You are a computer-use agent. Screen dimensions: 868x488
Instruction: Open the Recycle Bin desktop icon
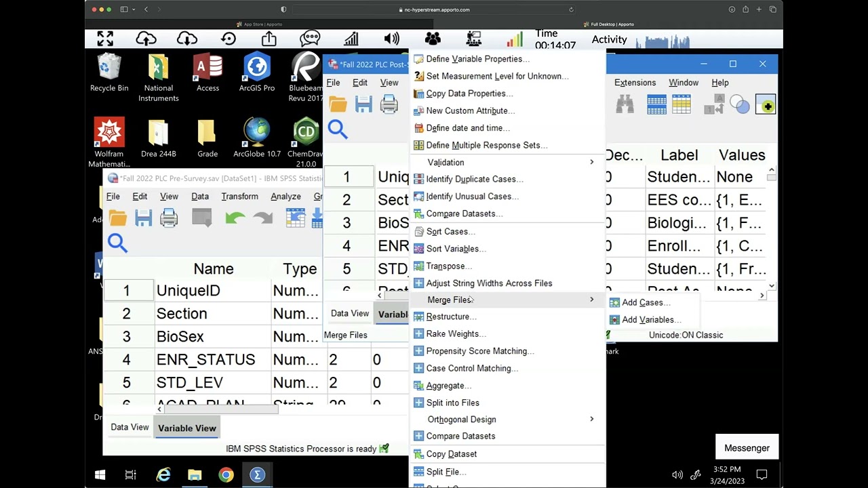tap(109, 73)
